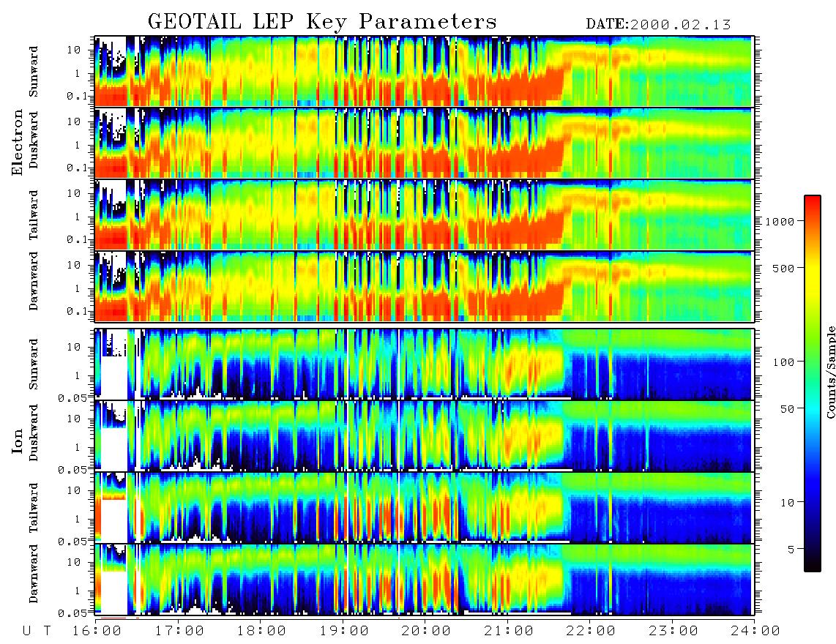Click the Ion Duskward spectrogram panel

pyautogui.click(x=423, y=436)
